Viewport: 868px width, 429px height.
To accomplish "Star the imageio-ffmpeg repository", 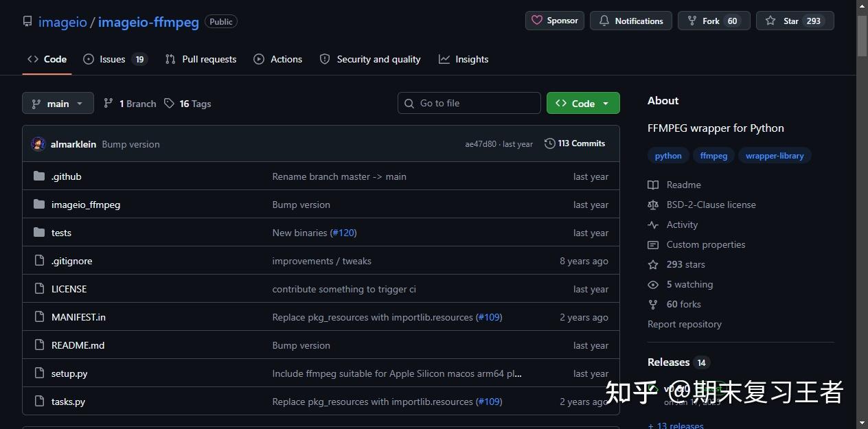I will coord(795,21).
